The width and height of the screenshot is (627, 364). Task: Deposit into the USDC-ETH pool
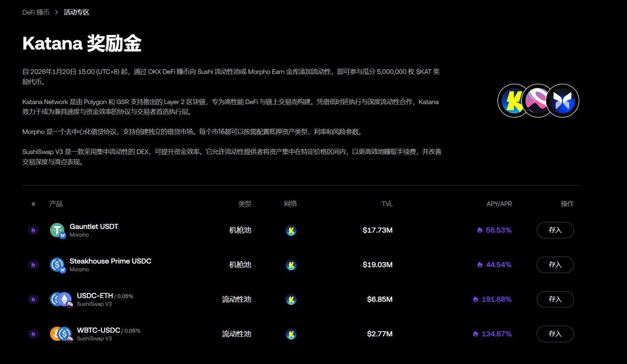[x=555, y=299]
